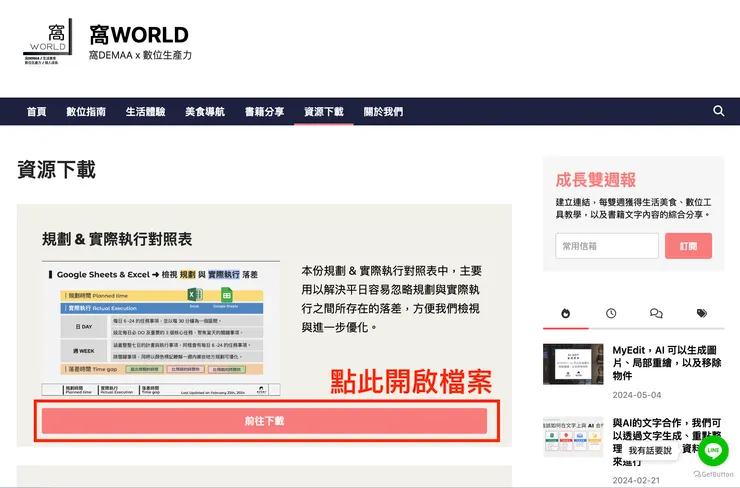Open the search magnifier icon in navbar
This screenshot has height=488, width=740.
718,111
